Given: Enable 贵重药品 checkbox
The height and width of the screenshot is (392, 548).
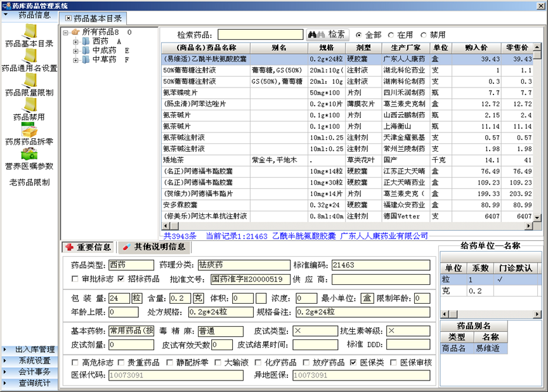Looking at the screenshot, I should pos(121,362).
